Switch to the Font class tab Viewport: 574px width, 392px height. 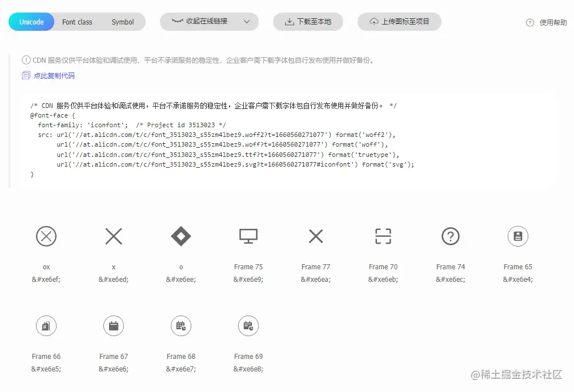(77, 22)
